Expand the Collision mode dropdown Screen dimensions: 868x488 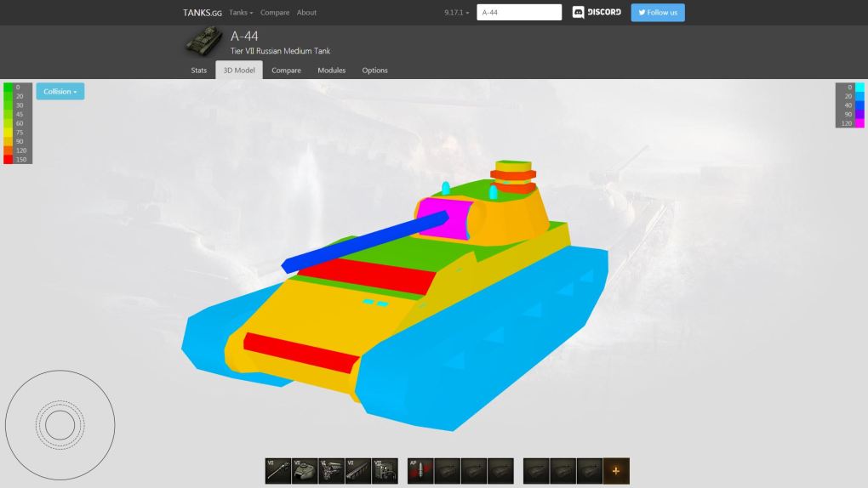coord(60,92)
